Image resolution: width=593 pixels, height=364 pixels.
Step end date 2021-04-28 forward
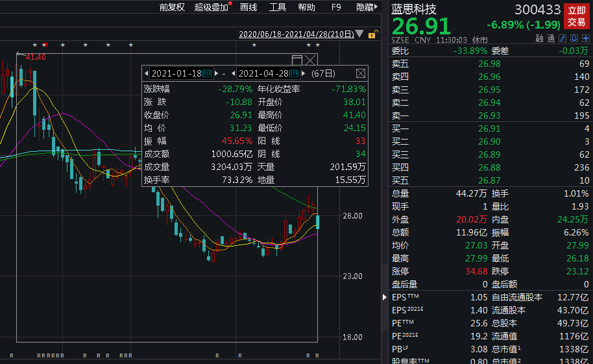coord(303,73)
